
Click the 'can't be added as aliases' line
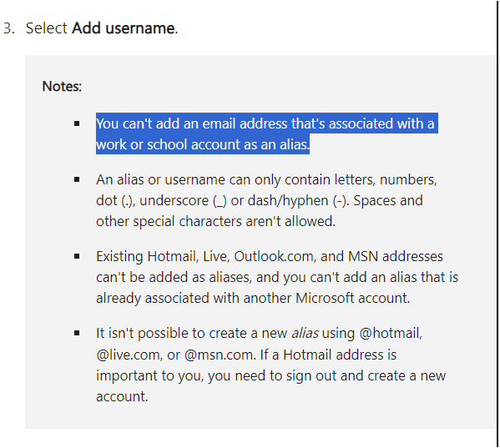pos(277,277)
